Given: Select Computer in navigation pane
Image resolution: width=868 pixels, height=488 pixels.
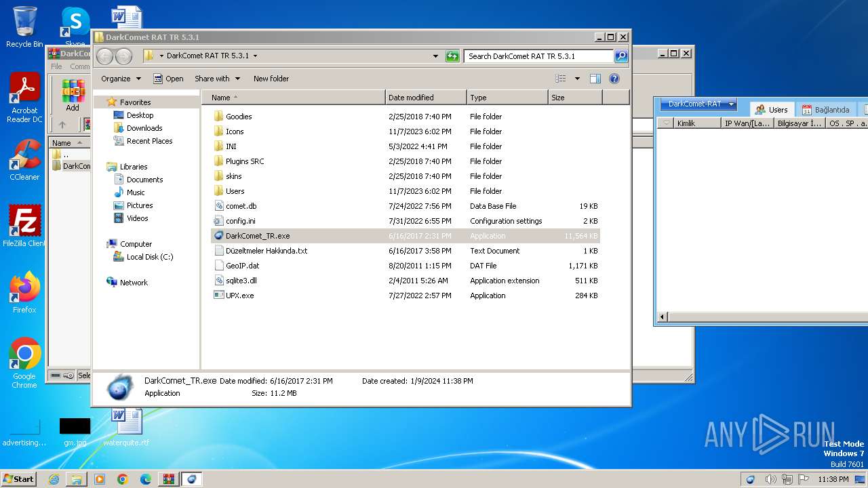Looking at the screenshot, I should [136, 244].
